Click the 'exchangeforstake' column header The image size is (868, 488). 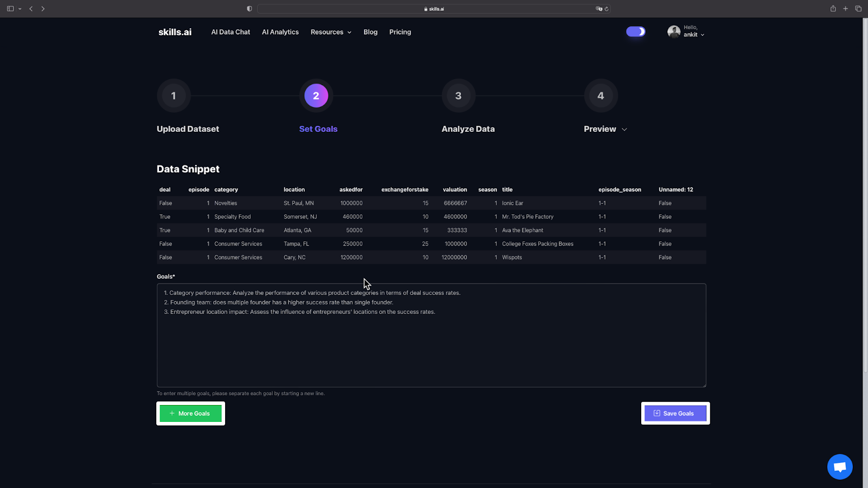coord(405,190)
